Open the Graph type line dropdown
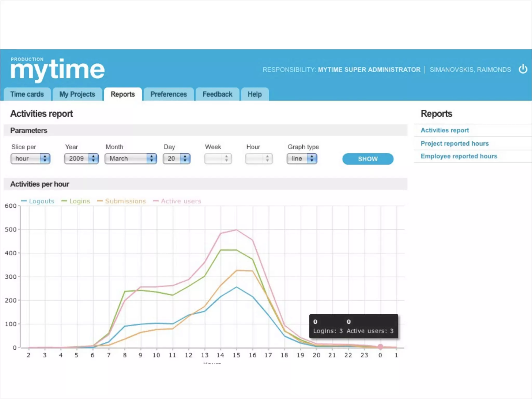The image size is (532, 399). tap(302, 158)
